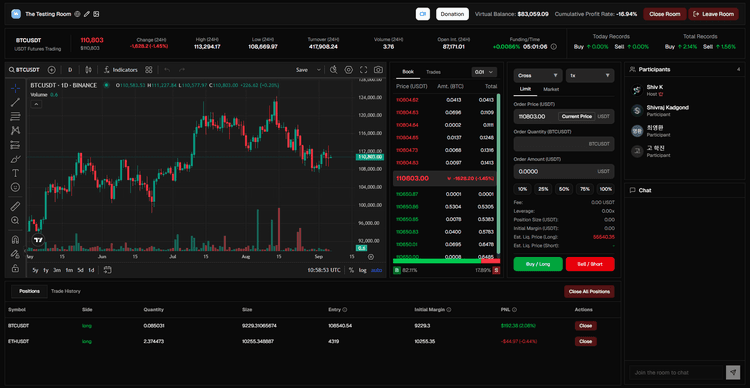Screen dimensions: 750x388
Task: Set order size to 10%
Action: point(522,189)
